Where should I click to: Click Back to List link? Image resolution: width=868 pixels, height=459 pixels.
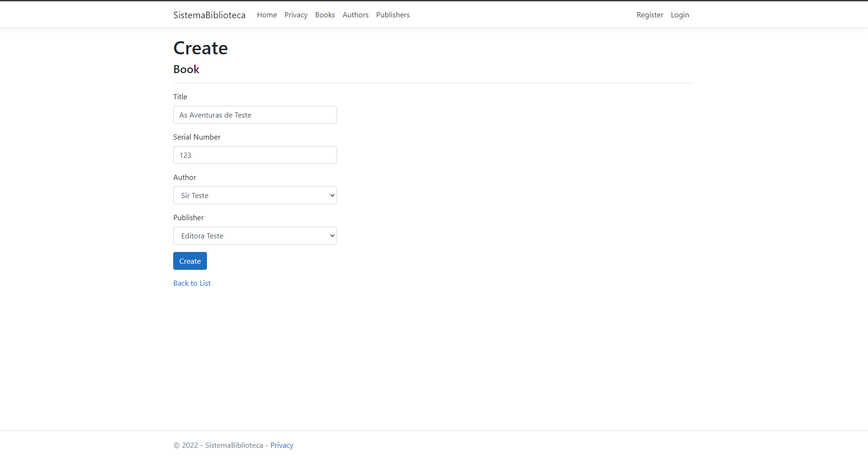191,283
